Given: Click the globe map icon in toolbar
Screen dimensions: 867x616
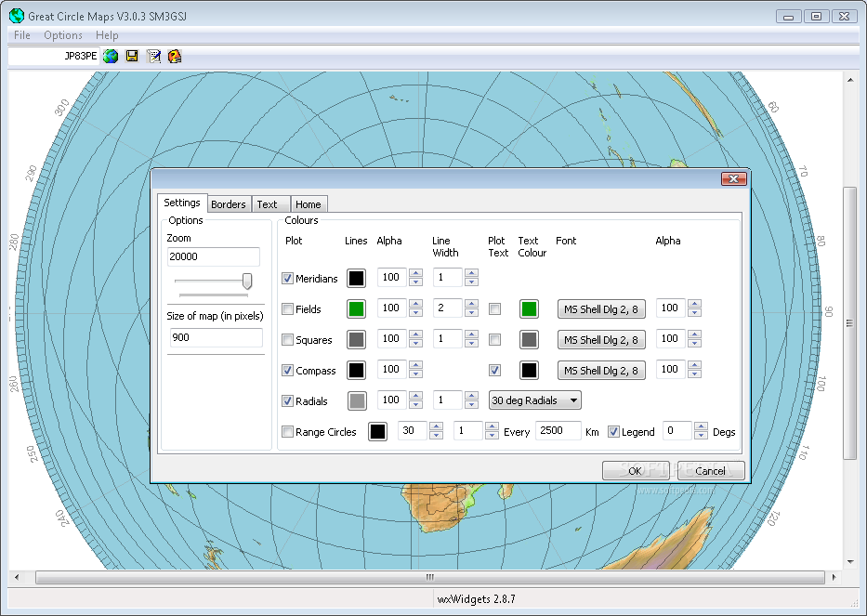Looking at the screenshot, I should point(111,56).
